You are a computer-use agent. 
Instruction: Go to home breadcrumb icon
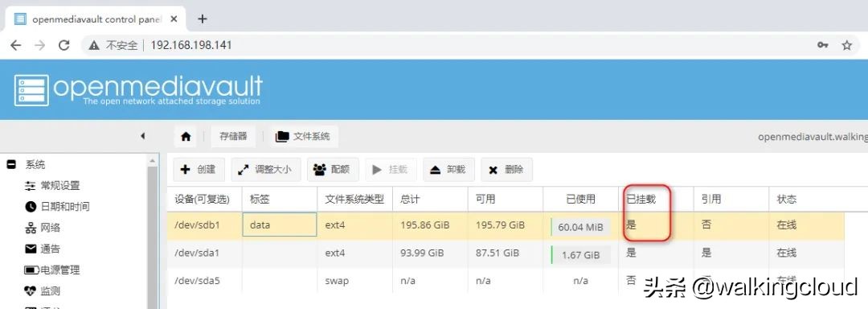click(186, 136)
